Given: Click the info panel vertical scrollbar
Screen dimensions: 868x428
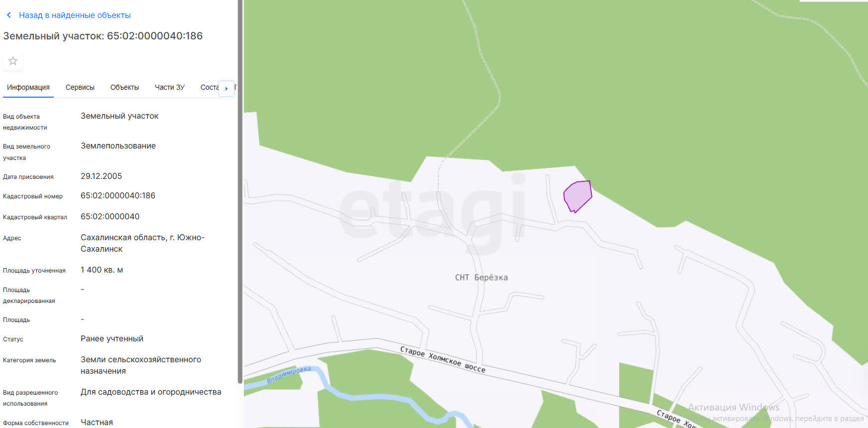Looking at the screenshot, I should 240,192.
